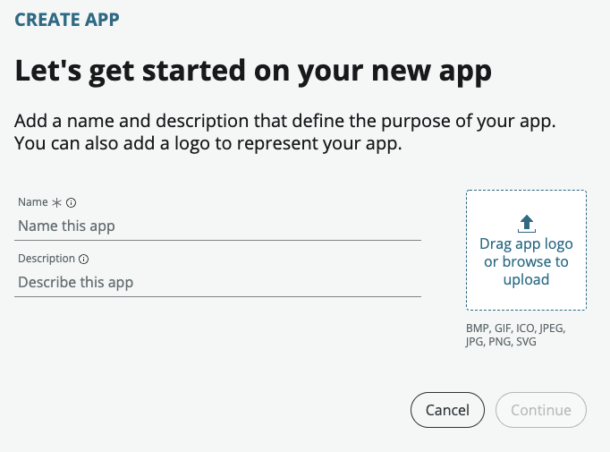
Task: Click the 'Drag app logo' text
Action: click(526, 244)
